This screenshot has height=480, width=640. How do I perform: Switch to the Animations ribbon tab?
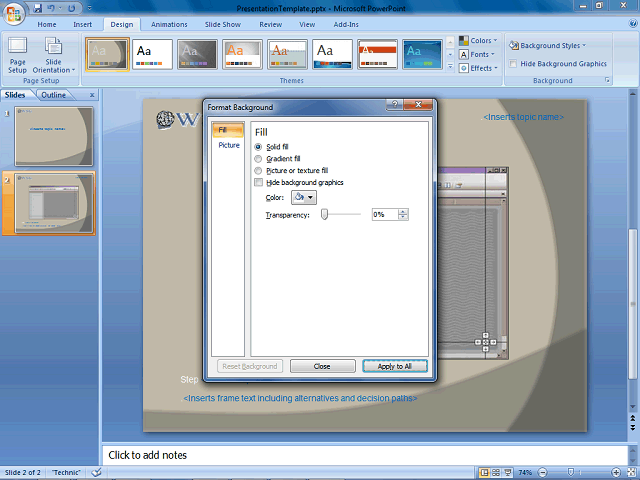pos(169,24)
